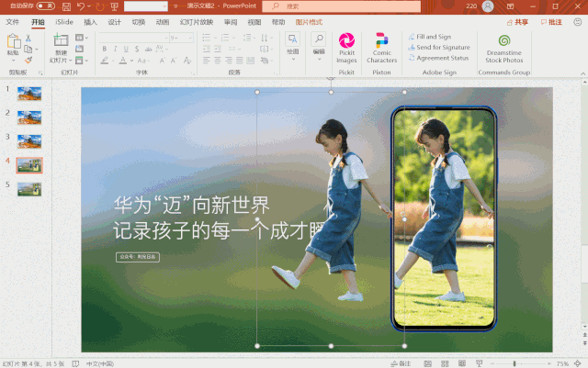Screen dimensions: 588x368
Task: Expand the font color dropdown arrow
Action: (x=131, y=61)
